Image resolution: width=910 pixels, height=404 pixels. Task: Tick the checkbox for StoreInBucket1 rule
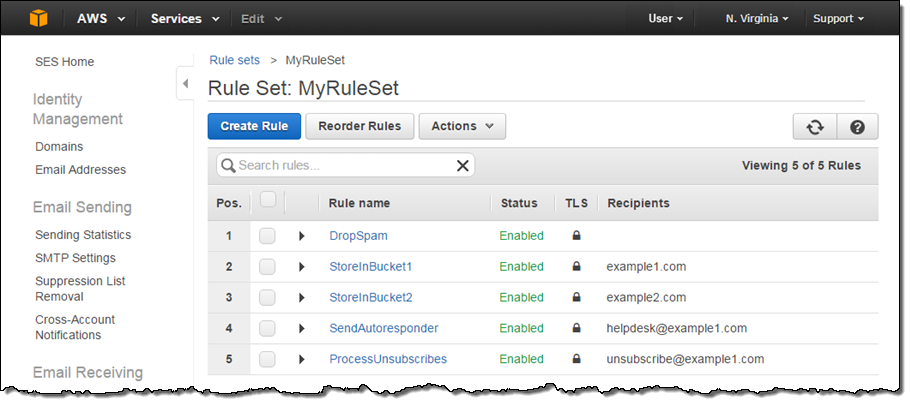coord(267,267)
